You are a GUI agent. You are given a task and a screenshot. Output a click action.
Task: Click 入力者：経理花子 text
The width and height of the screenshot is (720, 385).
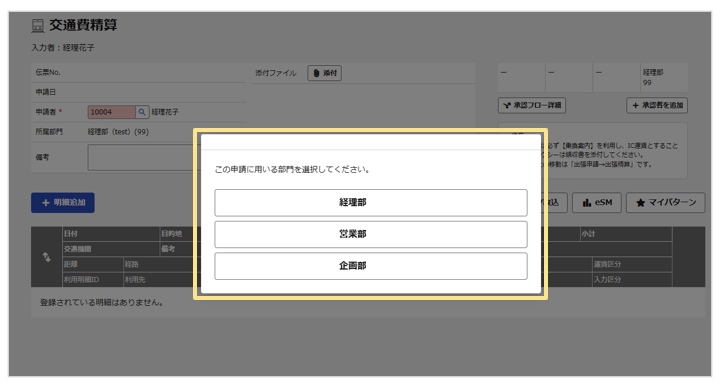pyautogui.click(x=63, y=48)
